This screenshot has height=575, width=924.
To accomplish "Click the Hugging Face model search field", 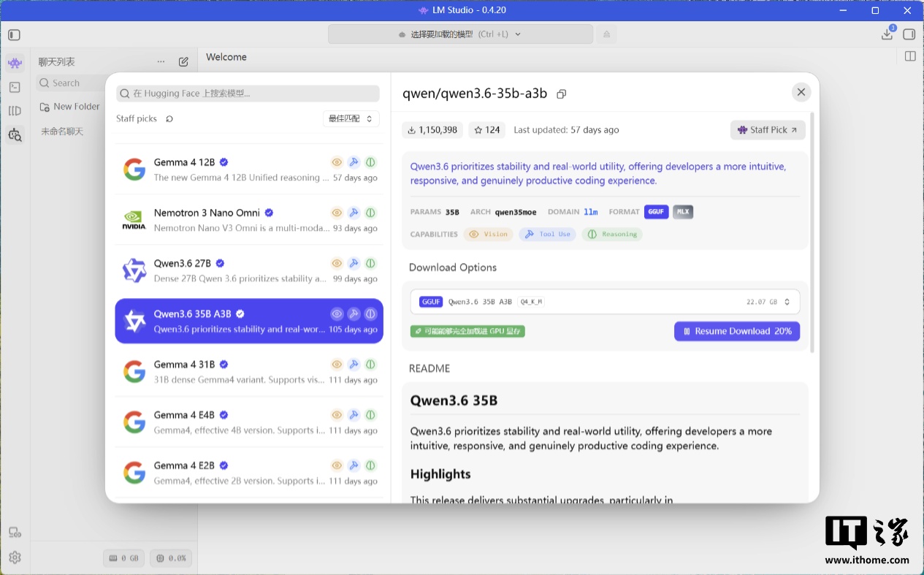I will 248,94.
